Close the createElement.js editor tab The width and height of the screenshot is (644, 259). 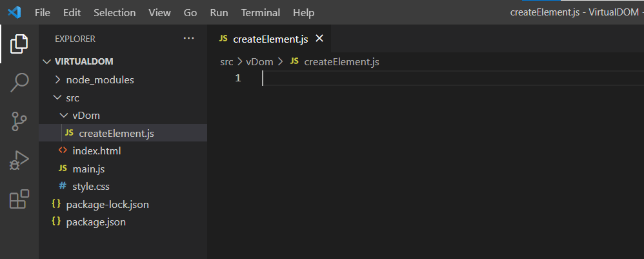319,39
